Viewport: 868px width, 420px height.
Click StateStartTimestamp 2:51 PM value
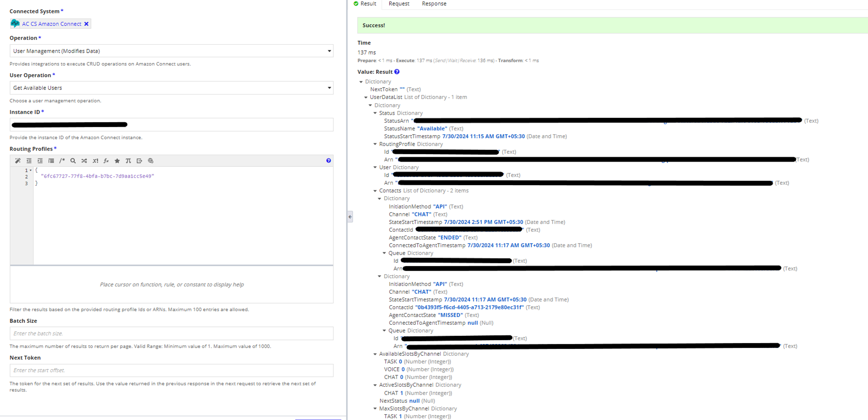pos(483,222)
